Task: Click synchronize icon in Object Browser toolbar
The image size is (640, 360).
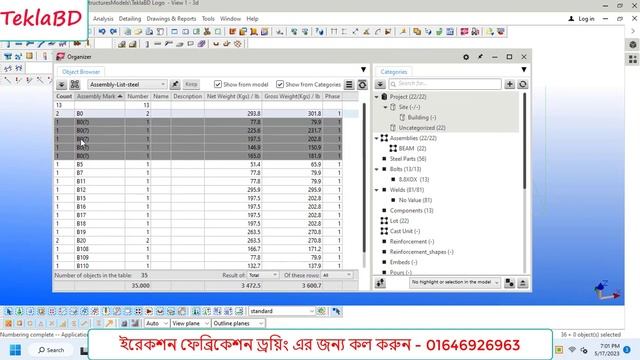Action: (362, 84)
